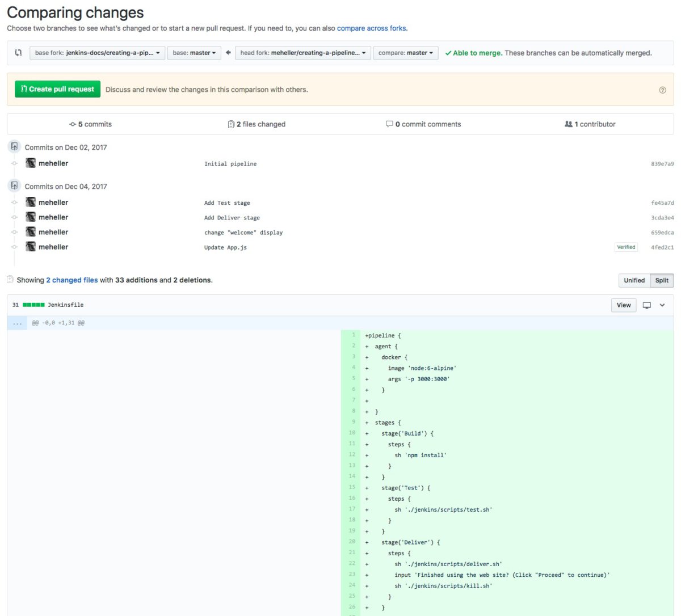Switch to Unified diff view
Screen dimensions: 681x616
tap(634, 280)
